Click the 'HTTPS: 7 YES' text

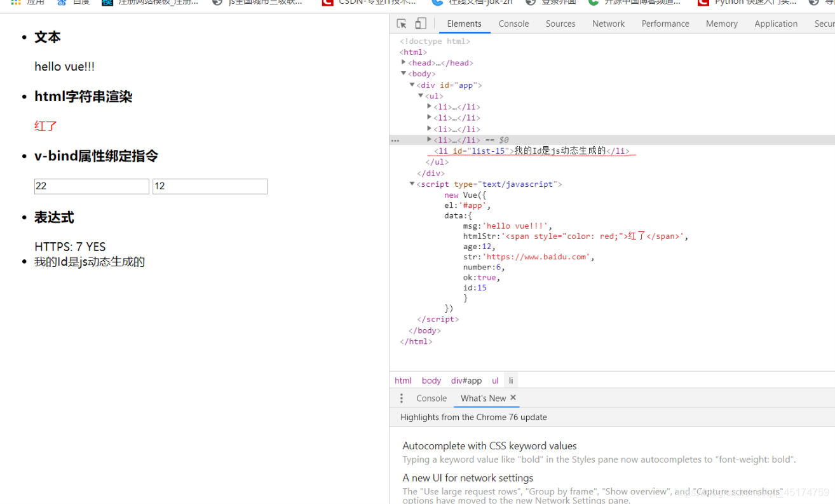[x=70, y=247]
